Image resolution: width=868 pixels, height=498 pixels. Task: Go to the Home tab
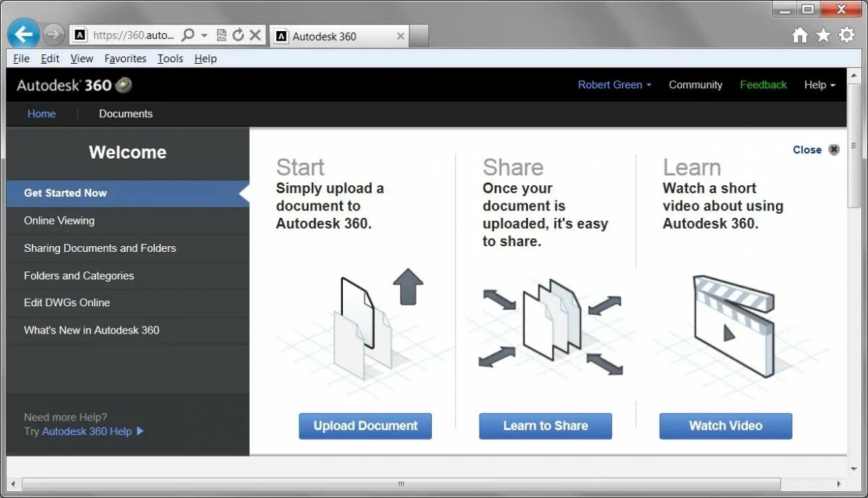[x=41, y=114]
